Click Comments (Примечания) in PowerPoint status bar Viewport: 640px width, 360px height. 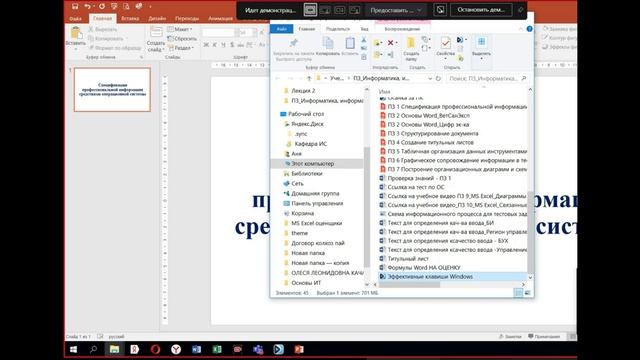[544, 336]
